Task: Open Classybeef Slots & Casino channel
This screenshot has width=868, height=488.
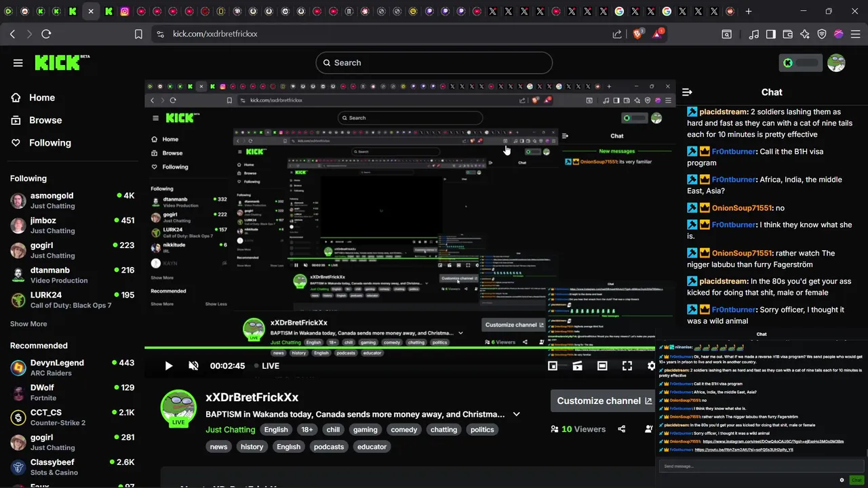Action: click(72, 467)
